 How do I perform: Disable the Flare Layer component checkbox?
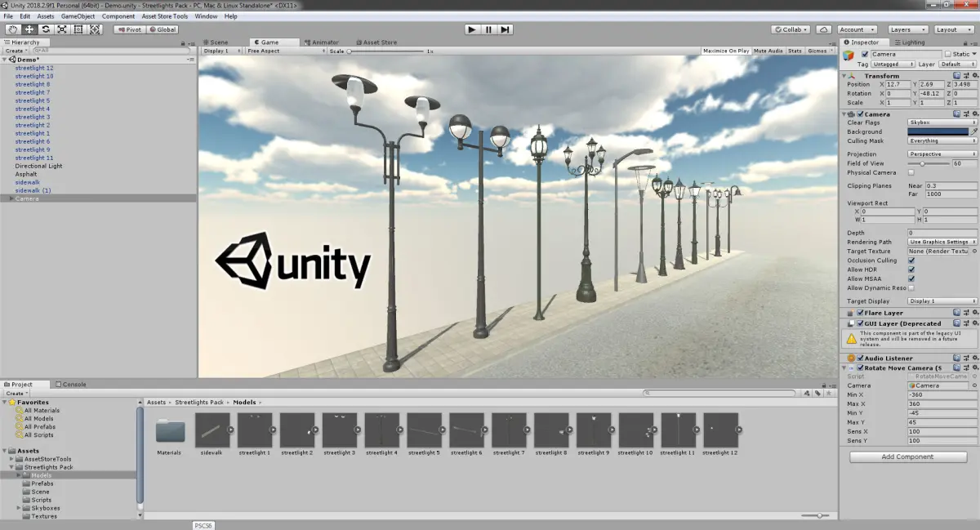[x=859, y=313]
